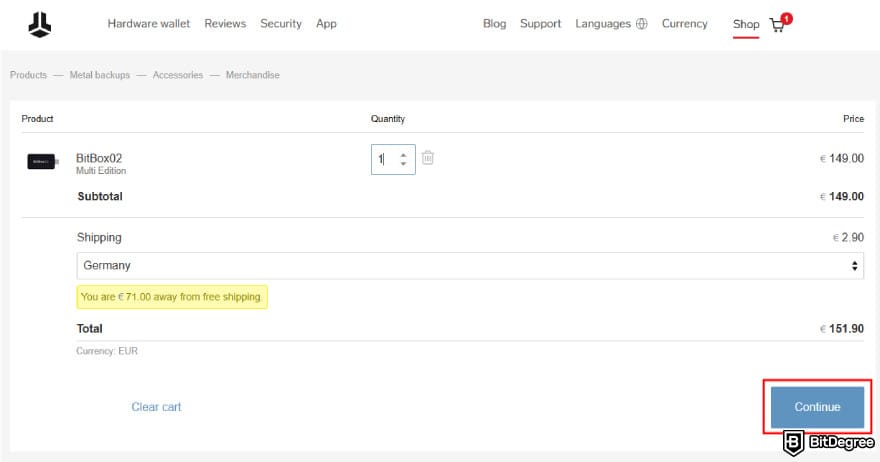The height and width of the screenshot is (462, 880).
Task: Click the Multi Edition subtitle
Action: (101, 171)
